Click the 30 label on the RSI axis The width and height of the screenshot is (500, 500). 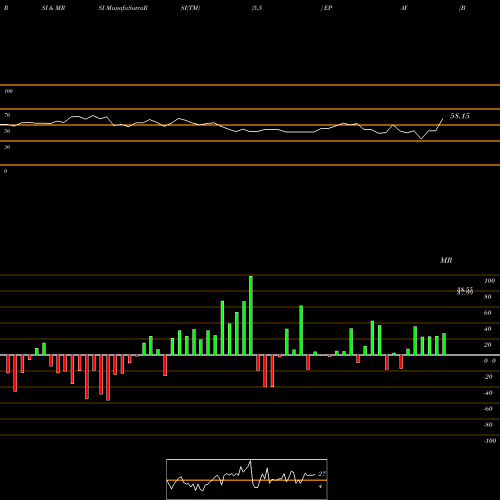click(x=7, y=147)
